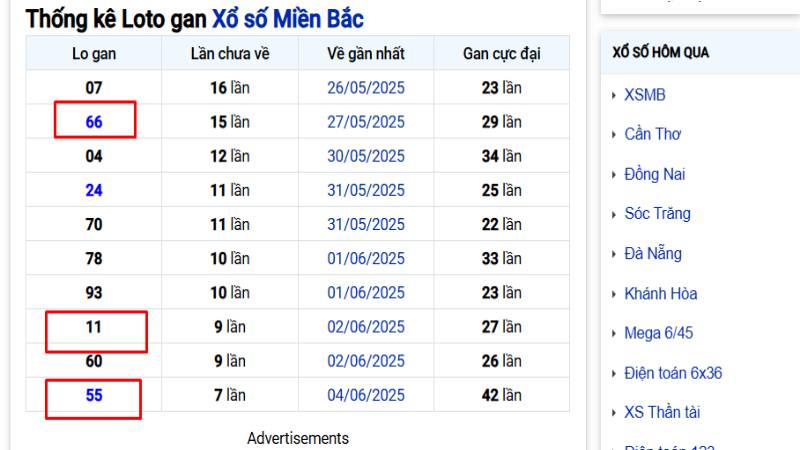Open Đồng Nai lottery link
This screenshot has width=800, height=450.
(655, 174)
